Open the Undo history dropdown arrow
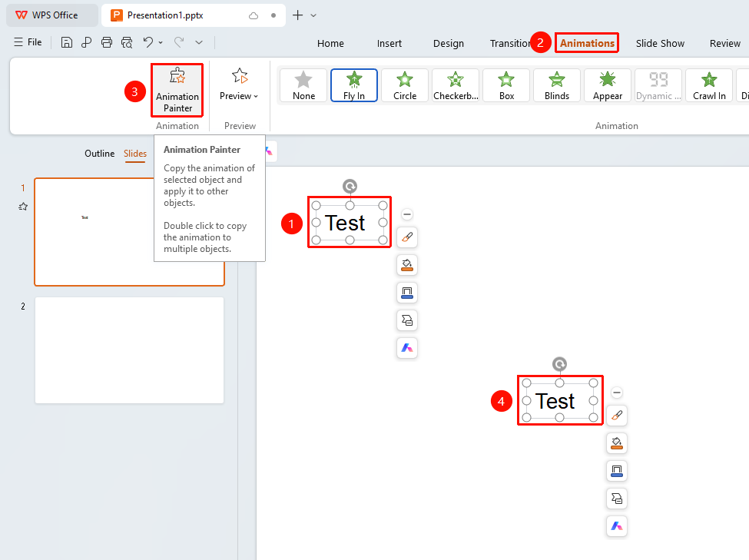The width and height of the screenshot is (749, 560). pyautogui.click(x=161, y=42)
